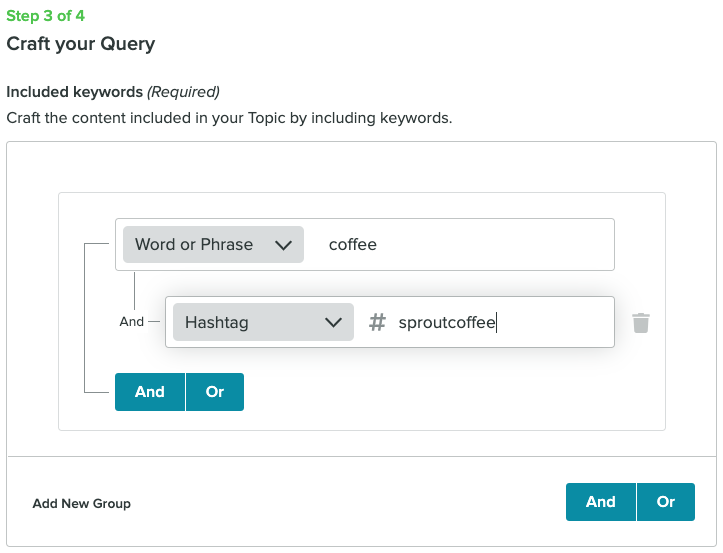Delete the sproutcoffee hashtag row with trash icon

click(640, 322)
